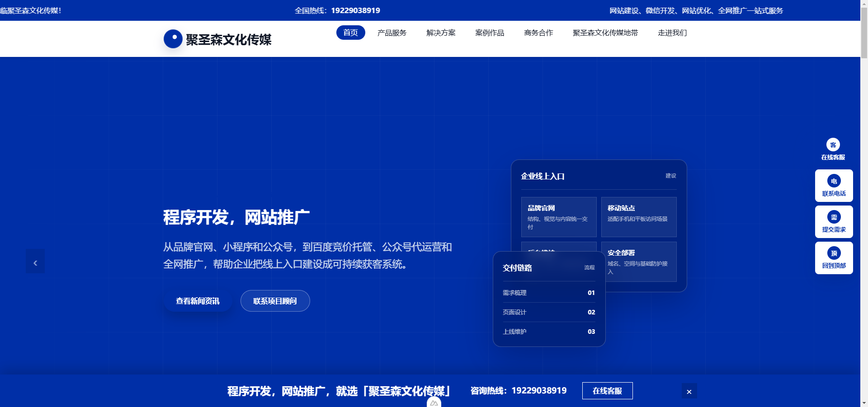
Task: Go to previous carousel slide arrow
Action: 35,261
